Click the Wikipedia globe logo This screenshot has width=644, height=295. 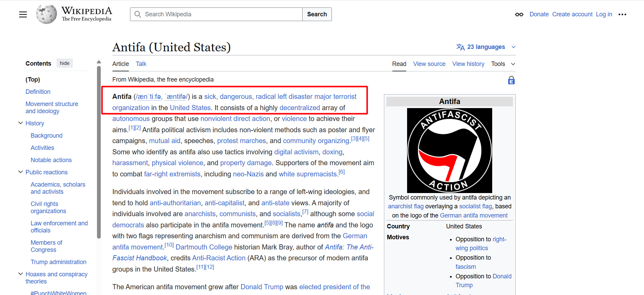coord(46,14)
